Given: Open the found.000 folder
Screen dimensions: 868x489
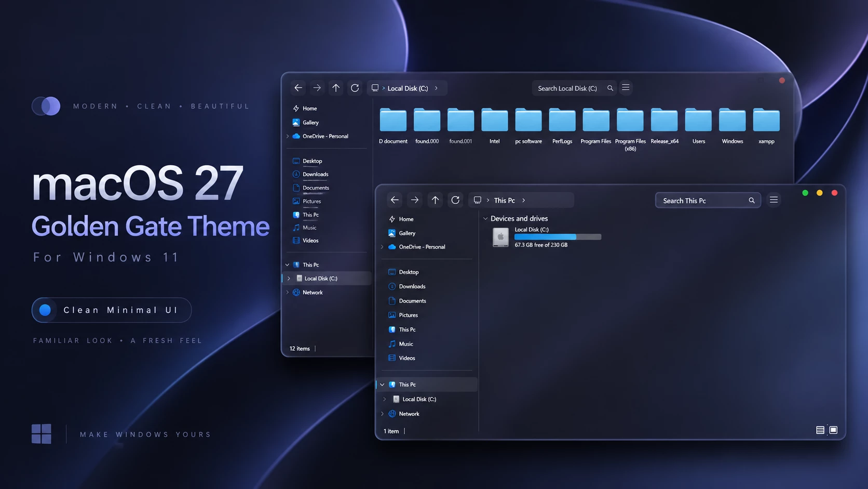Looking at the screenshot, I should pyautogui.click(x=427, y=126).
